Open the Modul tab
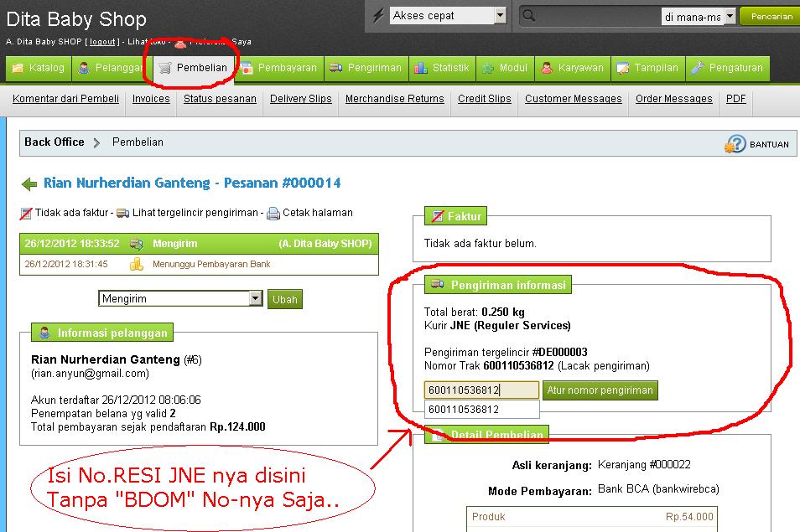This screenshot has width=800, height=532. pos(506,69)
